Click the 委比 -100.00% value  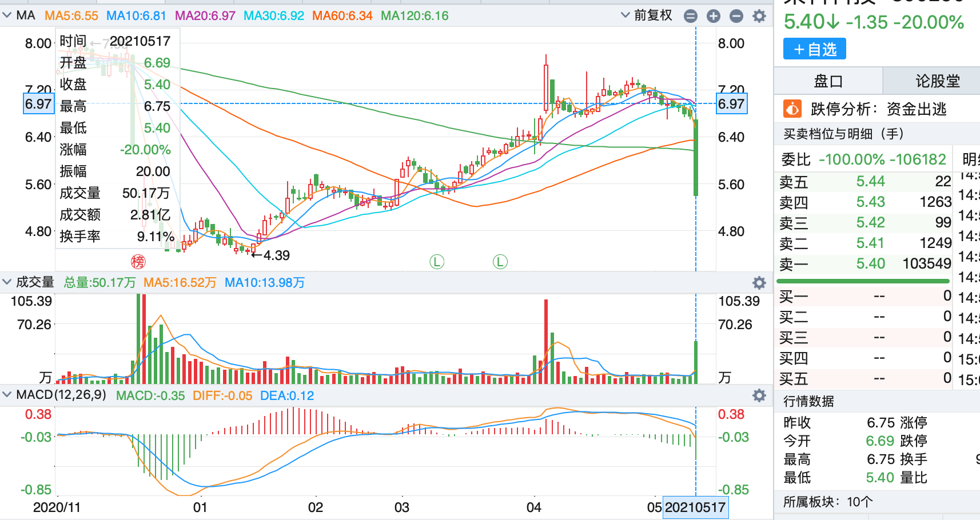coord(851,159)
